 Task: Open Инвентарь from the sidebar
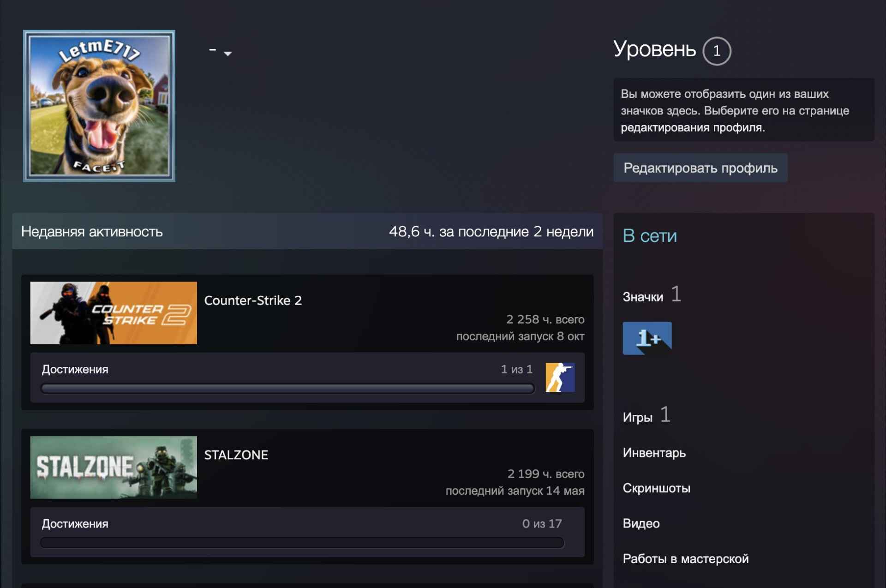(654, 453)
